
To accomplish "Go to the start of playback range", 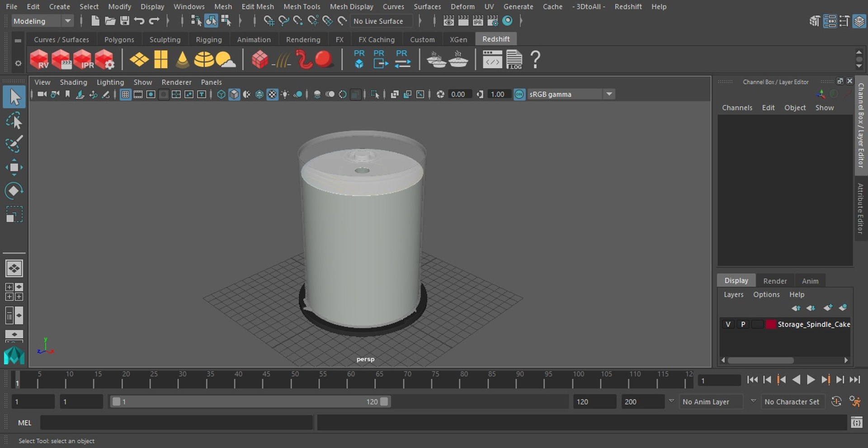I will (752, 380).
